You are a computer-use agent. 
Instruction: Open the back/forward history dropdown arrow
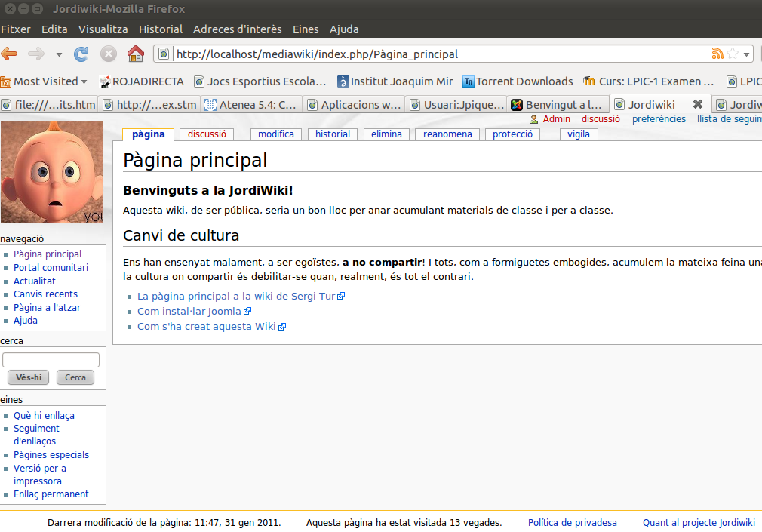pyautogui.click(x=59, y=54)
